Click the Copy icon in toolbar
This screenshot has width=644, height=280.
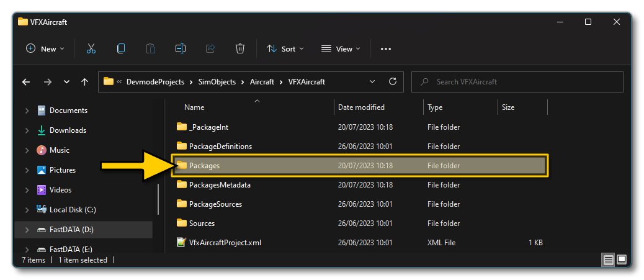121,48
